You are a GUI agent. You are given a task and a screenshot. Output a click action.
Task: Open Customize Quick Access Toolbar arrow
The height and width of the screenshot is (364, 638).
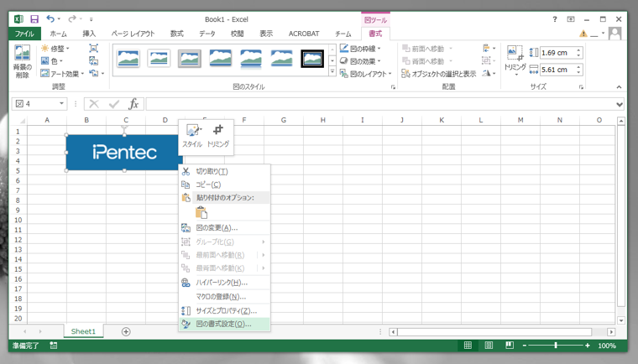92,19
